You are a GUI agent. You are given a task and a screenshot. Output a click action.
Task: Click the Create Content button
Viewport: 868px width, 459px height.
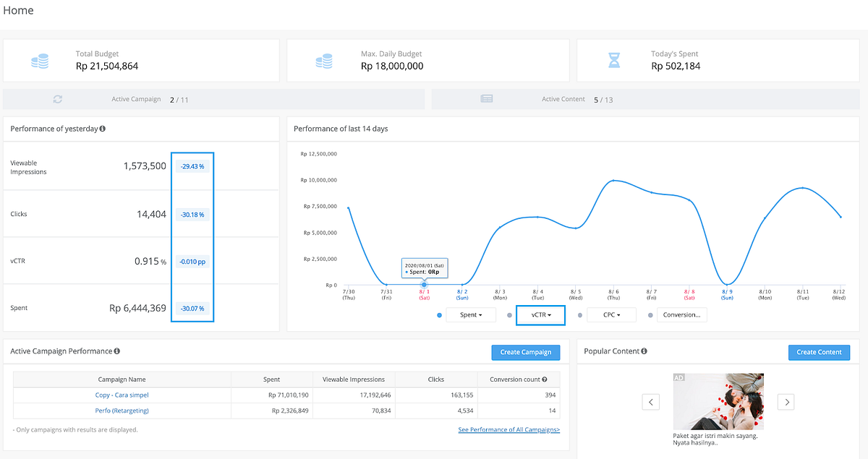point(819,352)
